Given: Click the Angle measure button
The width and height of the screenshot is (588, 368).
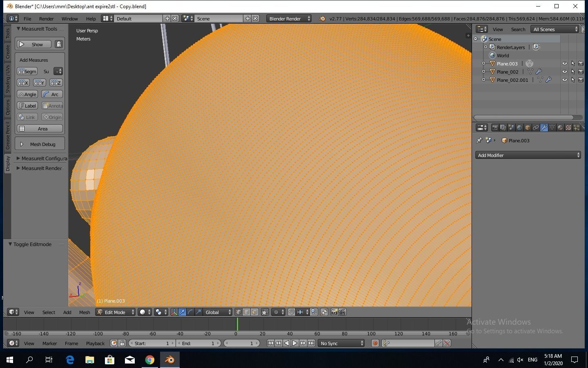Looking at the screenshot, I should coord(27,94).
